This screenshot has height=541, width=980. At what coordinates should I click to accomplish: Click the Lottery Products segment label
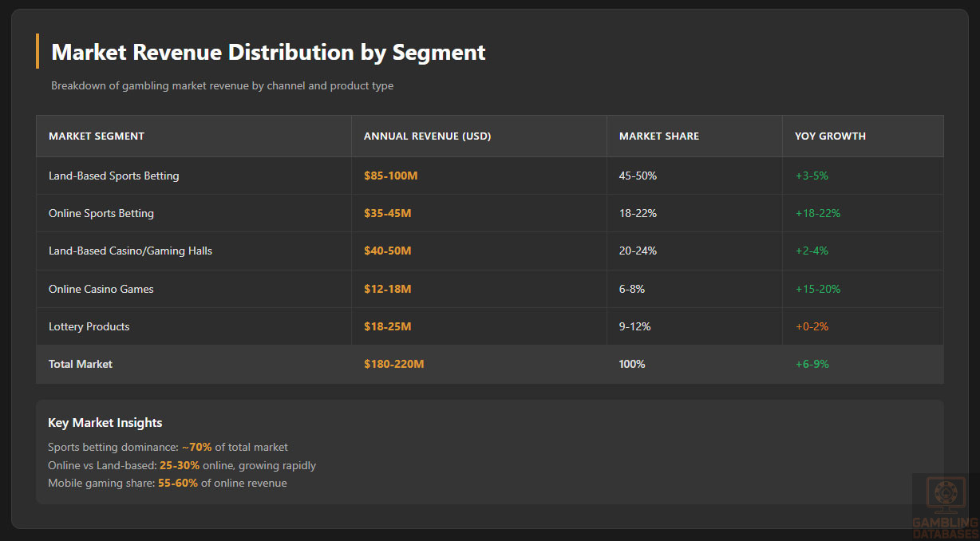(89, 326)
